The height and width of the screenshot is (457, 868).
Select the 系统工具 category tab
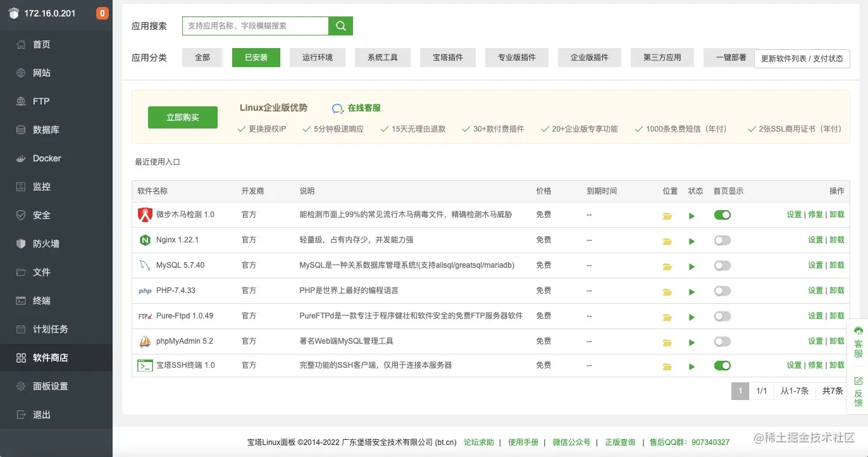click(x=383, y=58)
